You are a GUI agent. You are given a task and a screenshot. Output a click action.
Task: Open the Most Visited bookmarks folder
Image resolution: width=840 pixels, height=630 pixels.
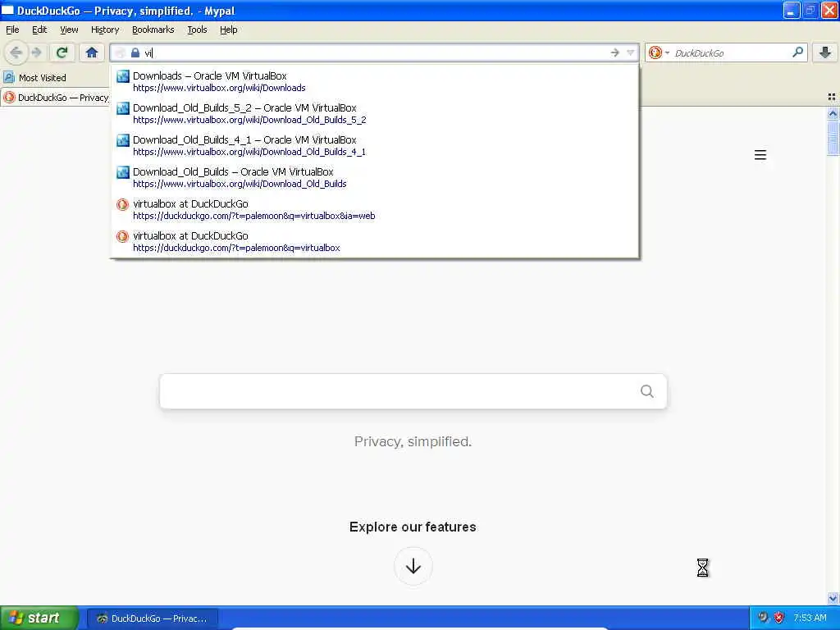[34, 78]
